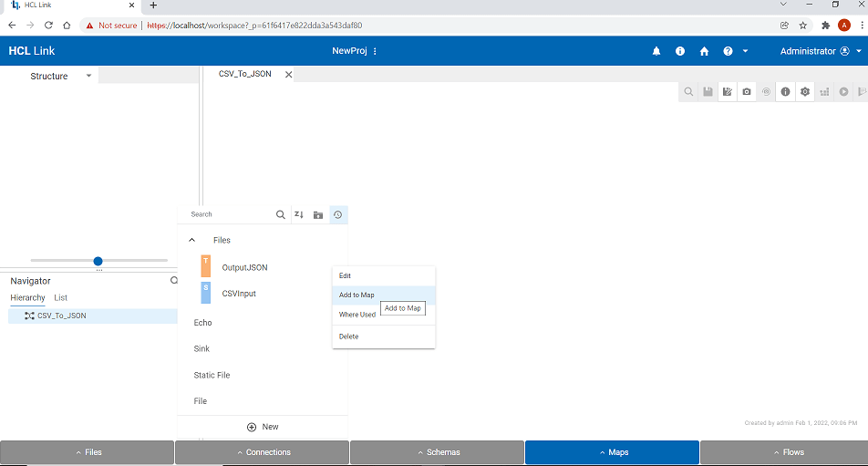
Task: Select Add to Map in context menu
Action: coord(356,295)
